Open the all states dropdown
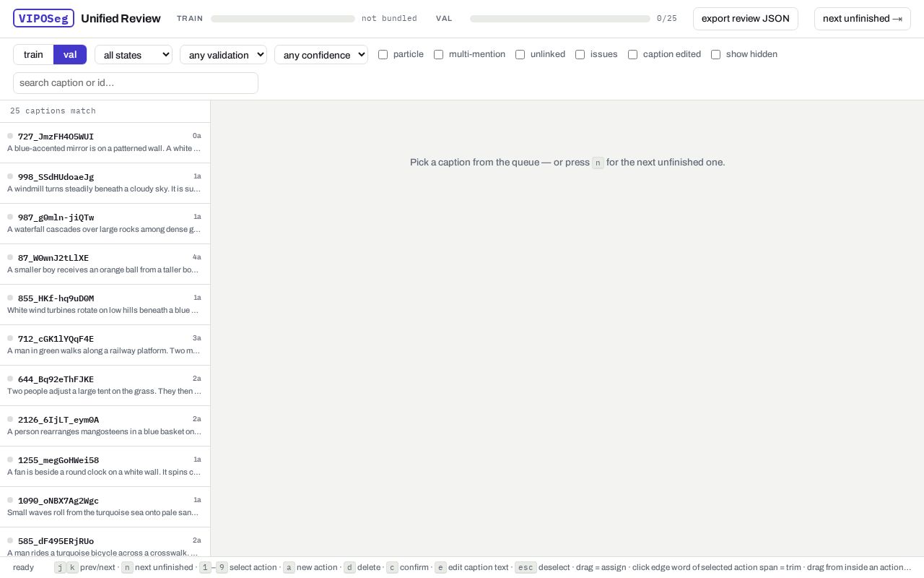This screenshot has width=924, height=578. pyautogui.click(x=134, y=55)
